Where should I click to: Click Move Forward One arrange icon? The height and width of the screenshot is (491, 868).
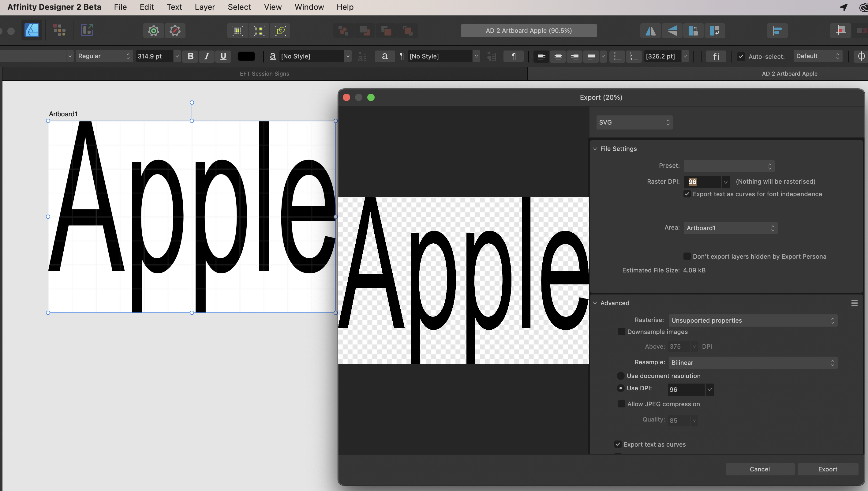tap(386, 31)
